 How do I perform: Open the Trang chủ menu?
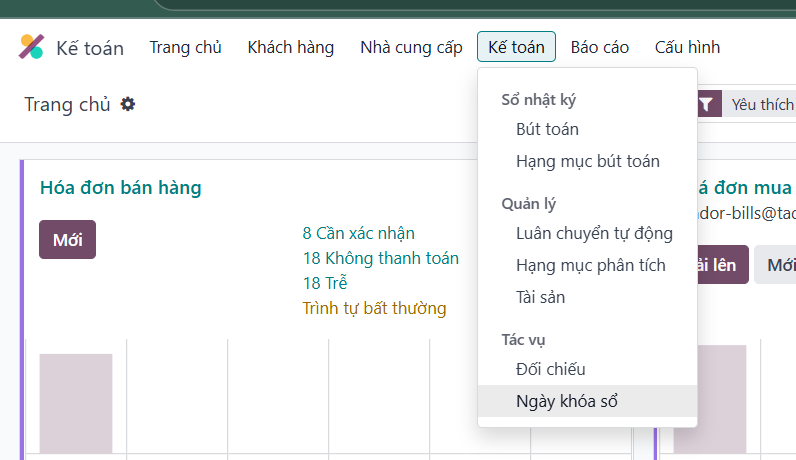point(185,47)
